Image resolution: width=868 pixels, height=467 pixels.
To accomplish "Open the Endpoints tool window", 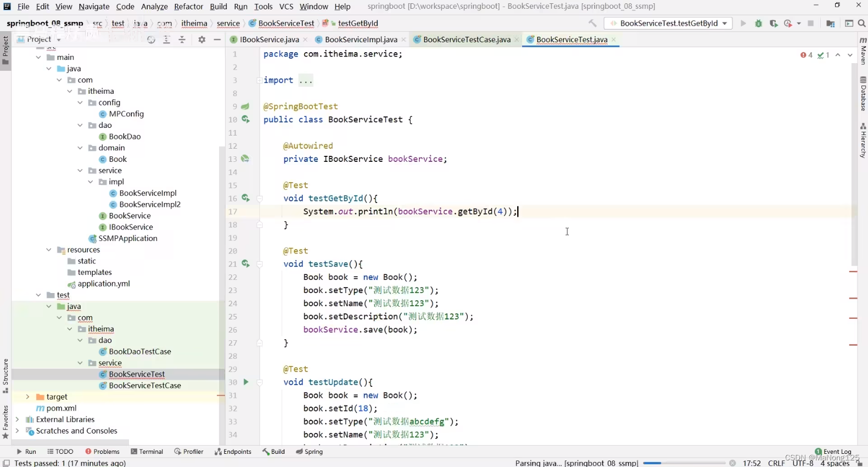I will coord(233,452).
